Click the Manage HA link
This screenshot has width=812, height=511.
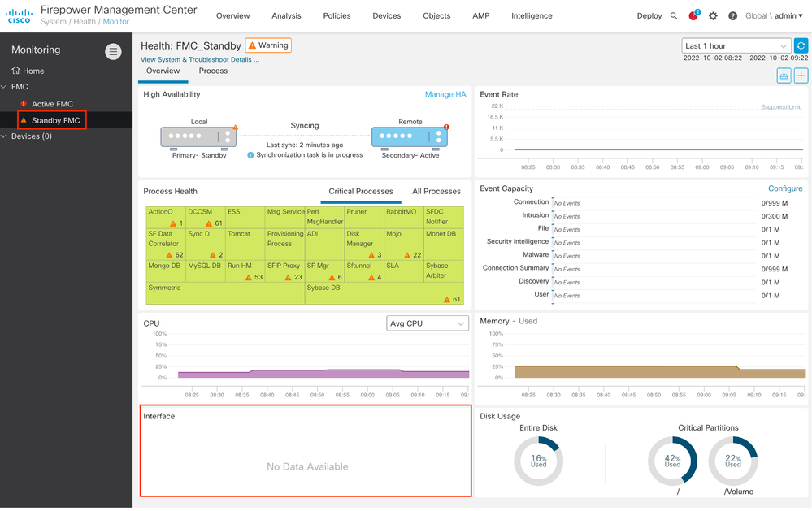(x=445, y=94)
